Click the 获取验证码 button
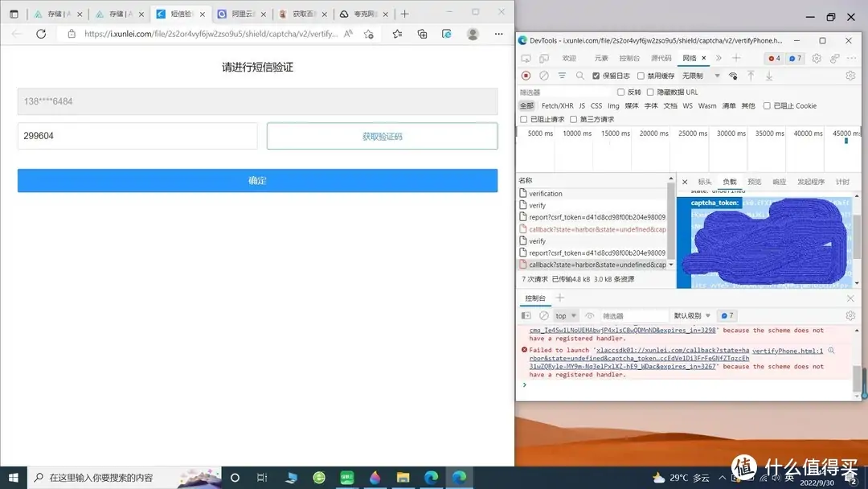Viewport: 868px width, 489px height. (x=381, y=136)
